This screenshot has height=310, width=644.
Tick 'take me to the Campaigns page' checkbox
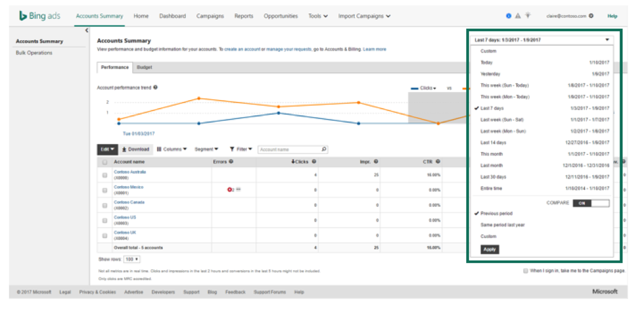click(x=526, y=271)
